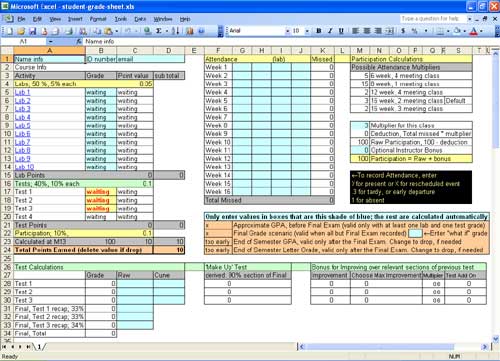Click the formula bar showing Name info

pos(287,41)
